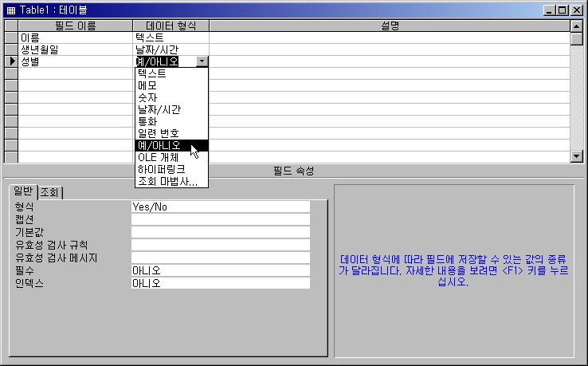Select 날짜/시간 in the dropdown list
The height and width of the screenshot is (366, 588).
tap(171, 108)
